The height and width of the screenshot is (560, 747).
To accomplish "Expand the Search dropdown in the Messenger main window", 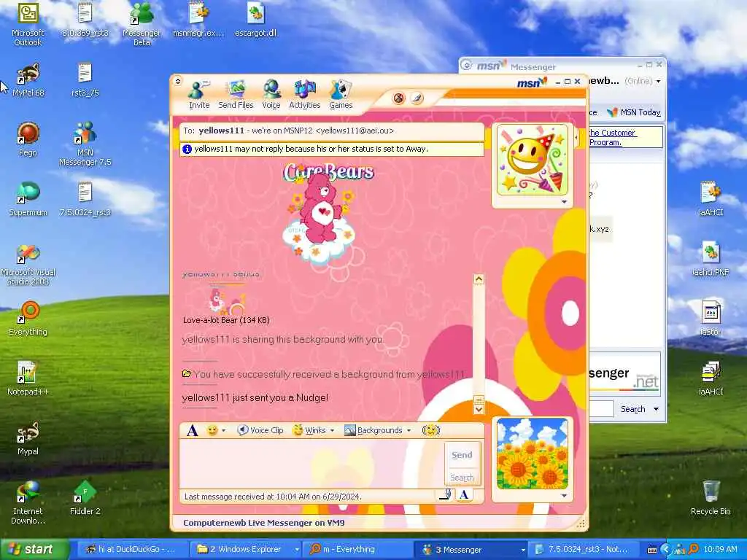I will pos(656,409).
